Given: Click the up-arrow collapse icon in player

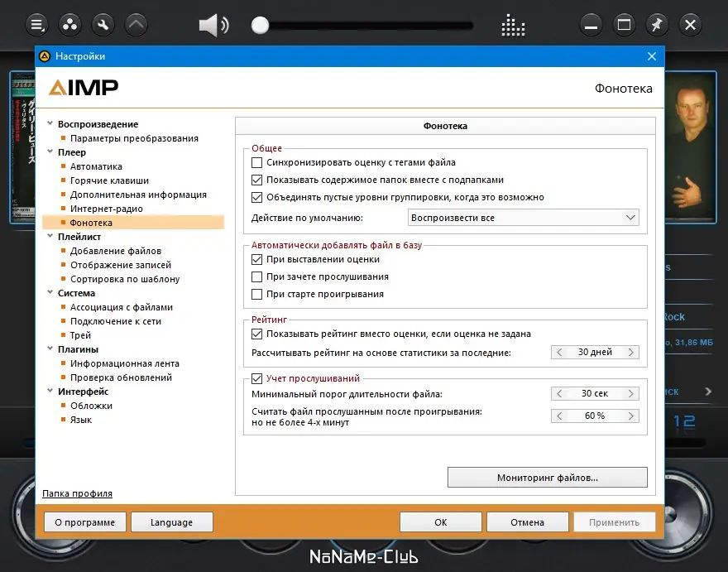Looking at the screenshot, I should click(136, 25).
